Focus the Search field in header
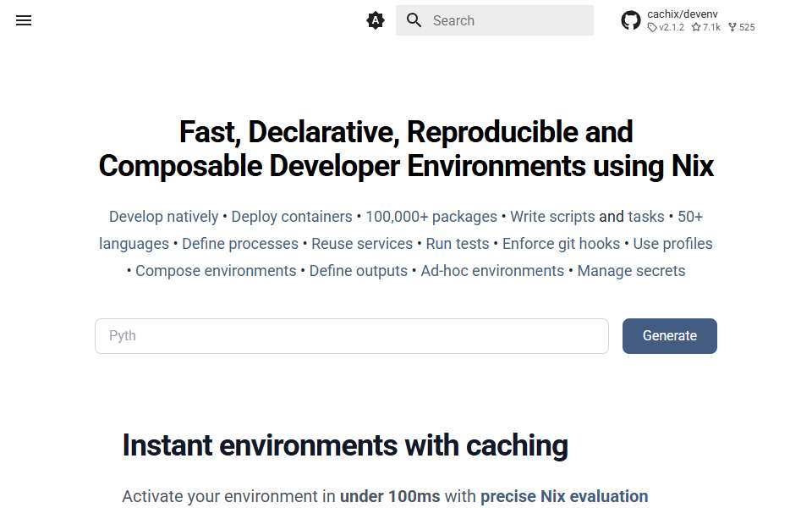812x508 pixels. pyautogui.click(x=495, y=20)
